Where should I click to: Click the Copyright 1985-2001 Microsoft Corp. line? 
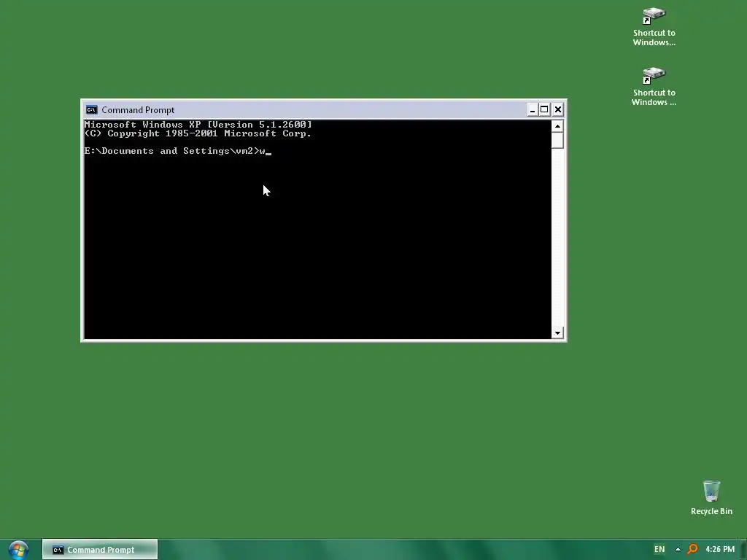pyautogui.click(x=198, y=134)
